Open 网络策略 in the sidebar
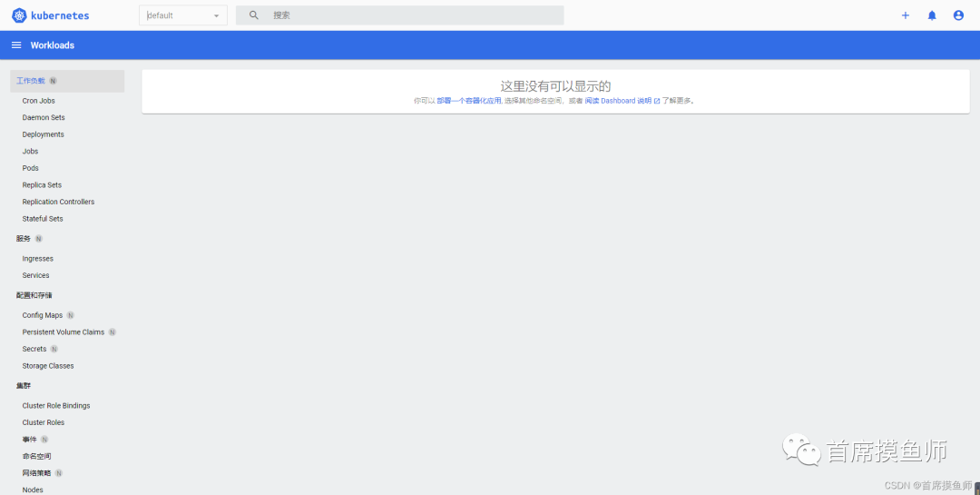 click(x=37, y=473)
